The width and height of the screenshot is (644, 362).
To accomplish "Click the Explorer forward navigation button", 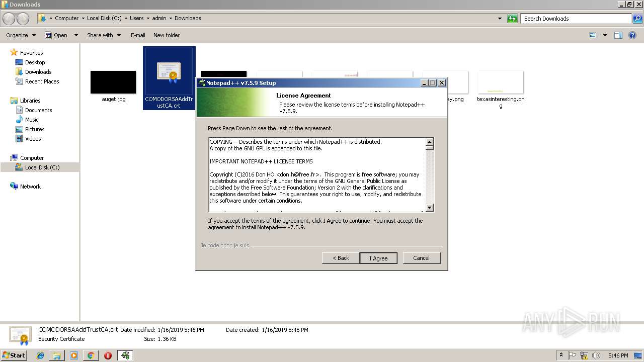I will point(23,19).
